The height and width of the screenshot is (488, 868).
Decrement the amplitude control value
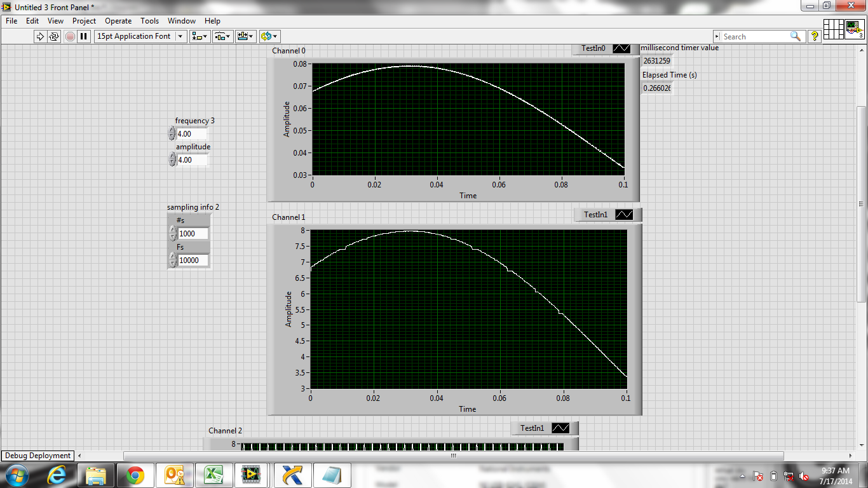point(172,163)
